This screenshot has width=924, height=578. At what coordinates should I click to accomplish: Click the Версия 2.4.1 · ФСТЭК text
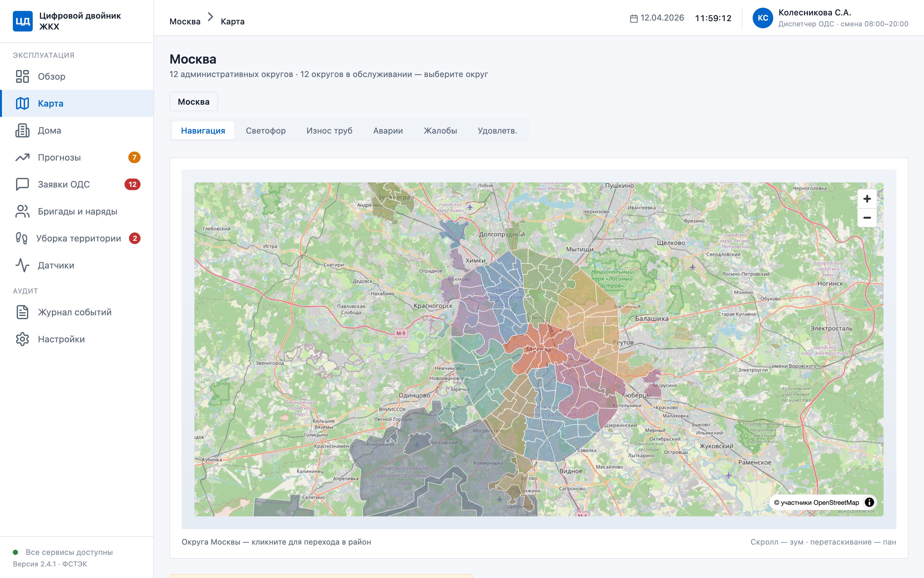[x=50, y=564]
